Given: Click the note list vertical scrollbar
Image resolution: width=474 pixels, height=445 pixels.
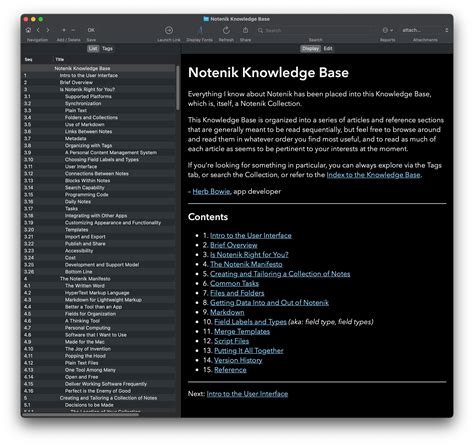Looking at the screenshot, I should tap(178, 88).
